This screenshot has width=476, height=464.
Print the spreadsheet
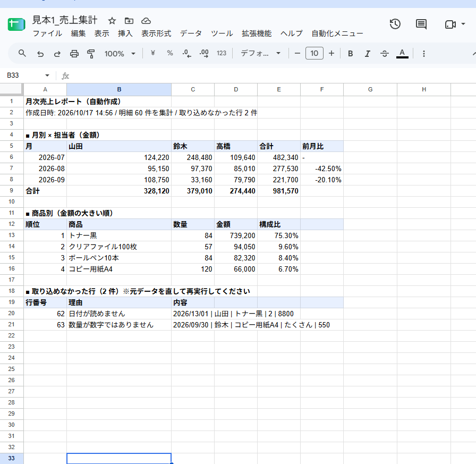tap(74, 54)
